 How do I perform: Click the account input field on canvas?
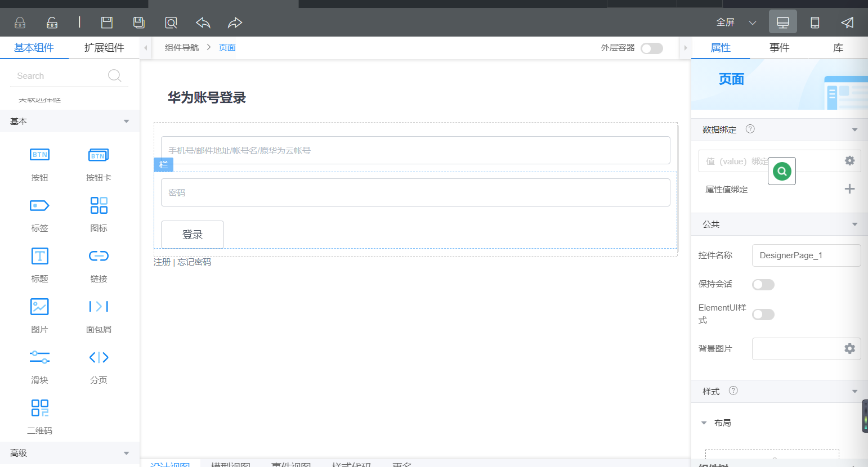(x=415, y=150)
